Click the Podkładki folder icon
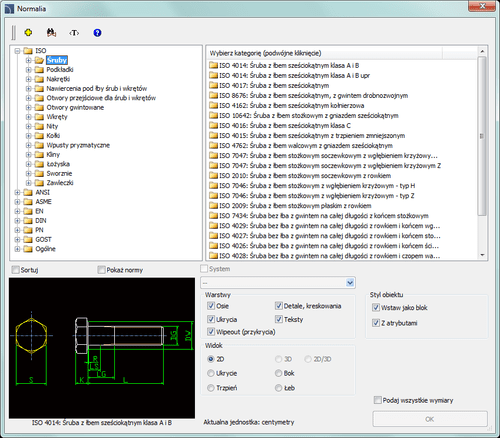This screenshot has height=438, width=500. [39, 69]
